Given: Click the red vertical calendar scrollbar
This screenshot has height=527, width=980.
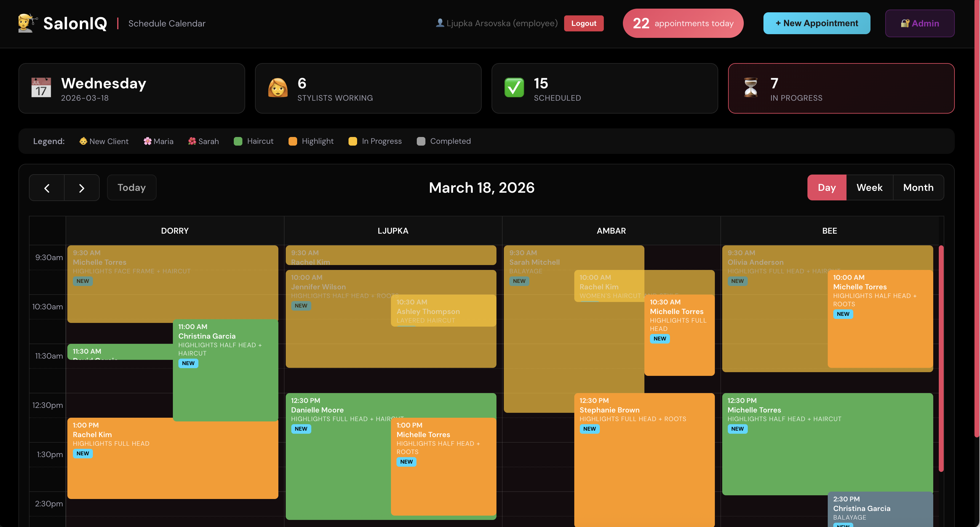Looking at the screenshot, I should [941, 358].
